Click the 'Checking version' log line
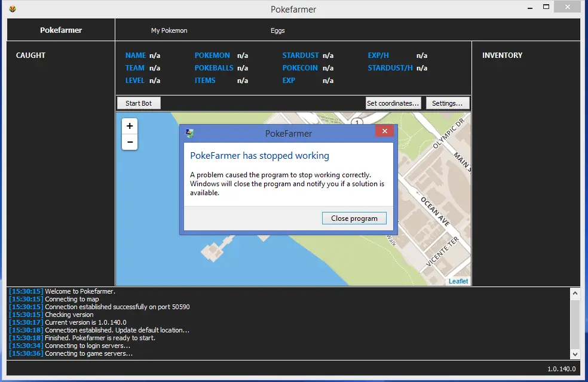Image resolution: width=588 pixels, height=382 pixels. (51, 315)
